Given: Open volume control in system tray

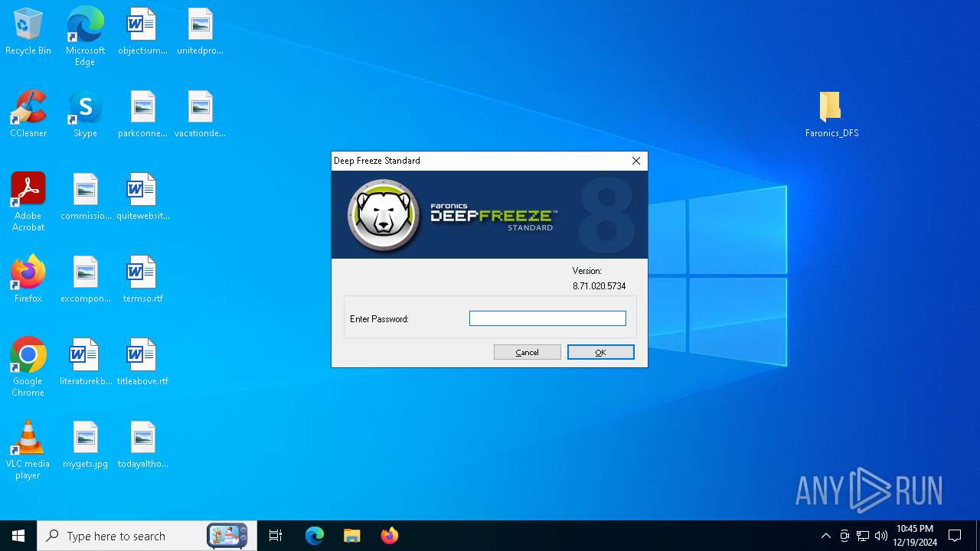Looking at the screenshot, I should pos(881,536).
